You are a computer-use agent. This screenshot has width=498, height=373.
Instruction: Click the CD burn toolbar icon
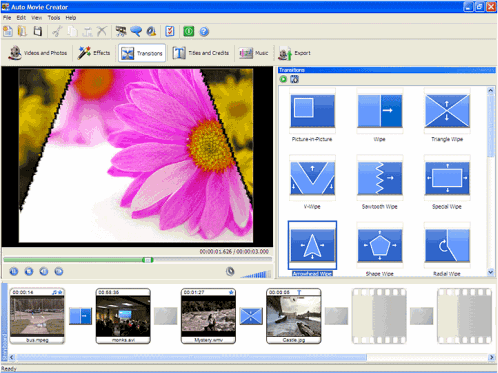click(x=151, y=32)
